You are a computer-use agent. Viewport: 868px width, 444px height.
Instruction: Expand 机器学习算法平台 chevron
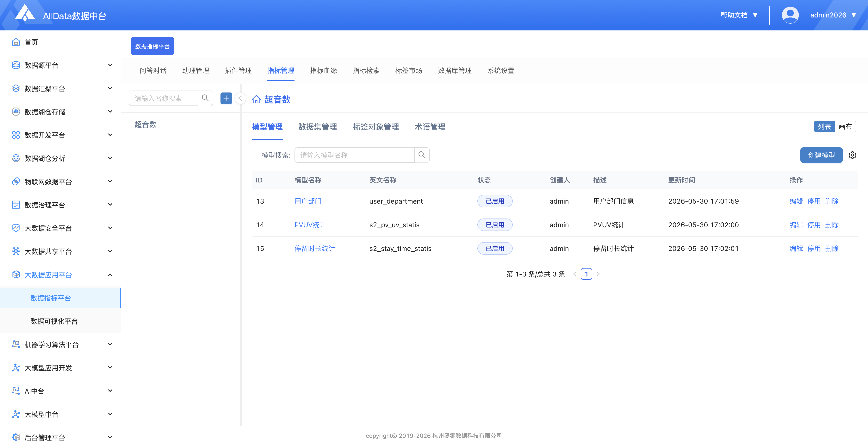(110, 344)
